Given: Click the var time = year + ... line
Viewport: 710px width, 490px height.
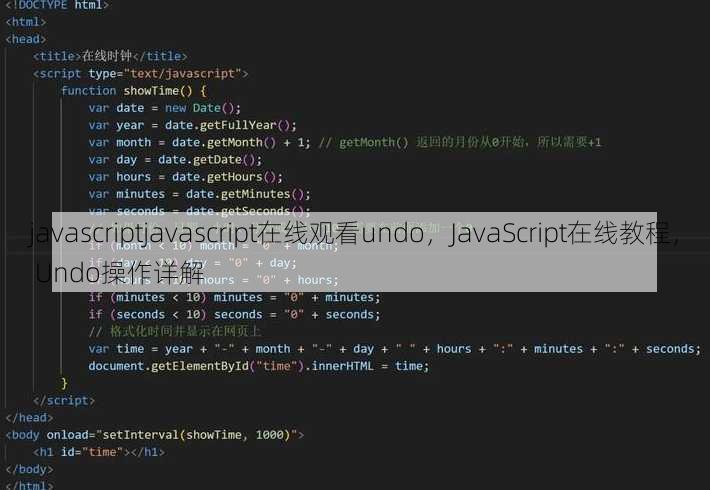Looking at the screenshot, I should (395, 349).
